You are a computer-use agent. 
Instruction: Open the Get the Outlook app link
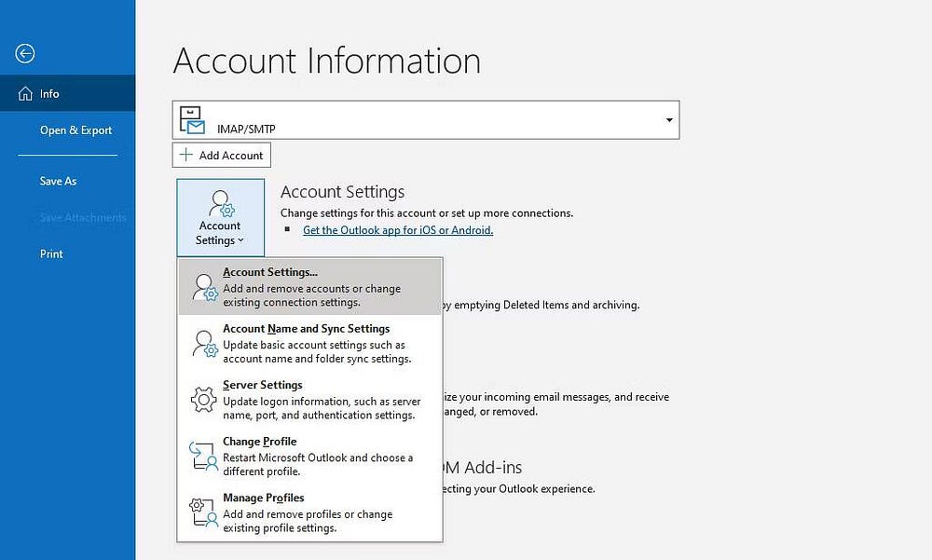click(x=398, y=230)
